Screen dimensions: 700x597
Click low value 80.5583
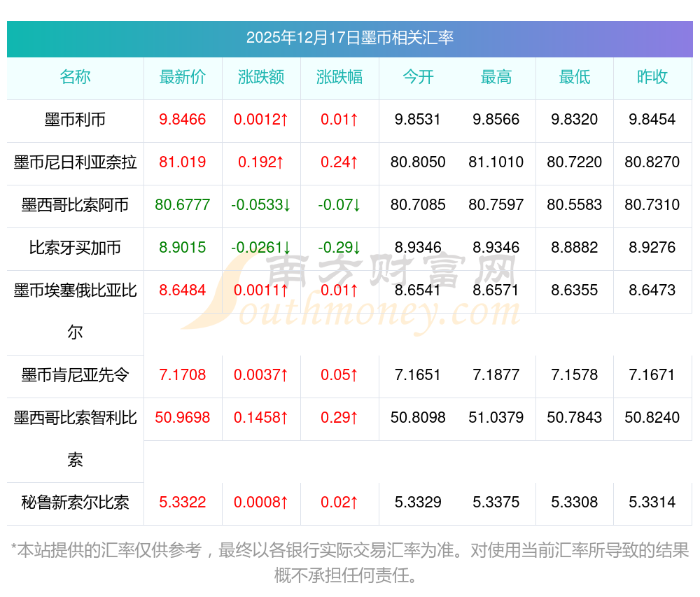click(575, 205)
